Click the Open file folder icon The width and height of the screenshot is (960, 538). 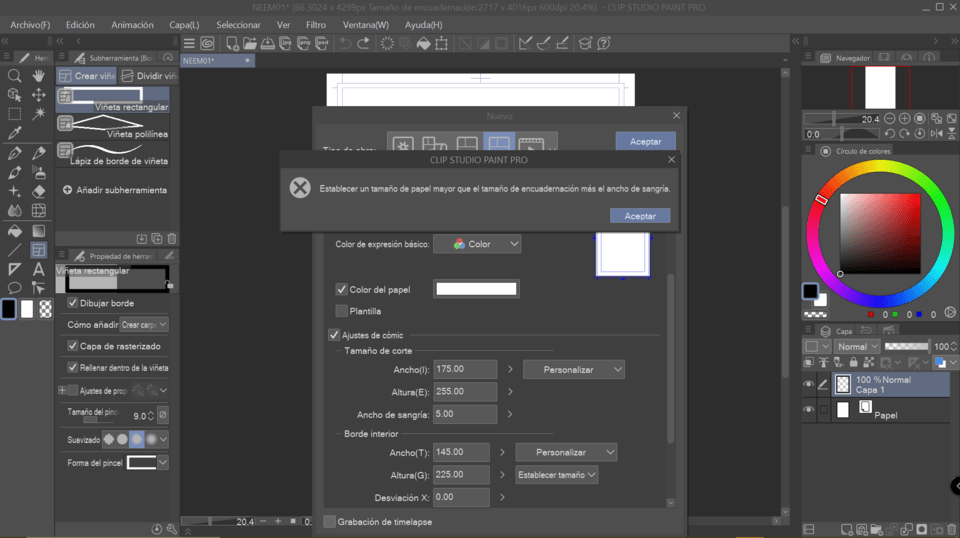click(x=250, y=43)
